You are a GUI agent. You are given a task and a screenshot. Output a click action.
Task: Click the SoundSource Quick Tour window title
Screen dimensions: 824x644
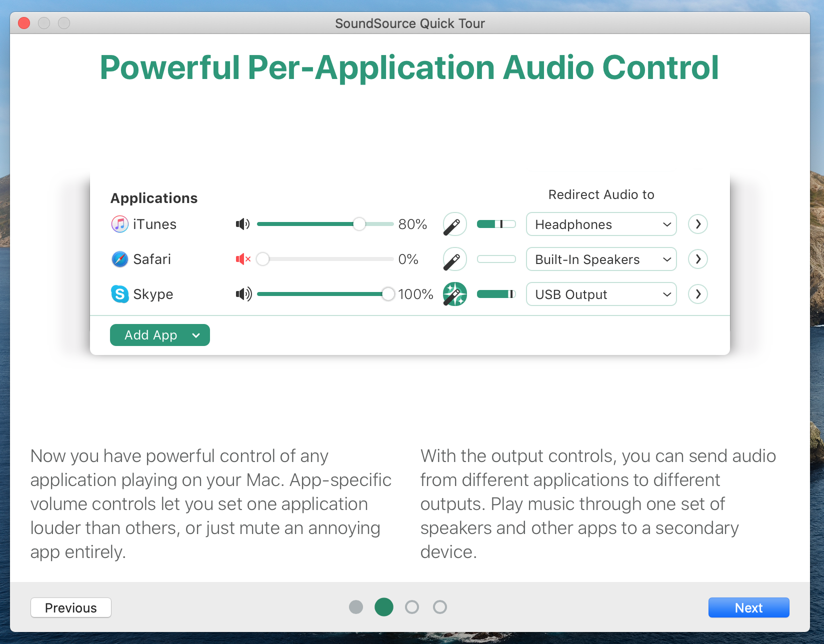[410, 23]
